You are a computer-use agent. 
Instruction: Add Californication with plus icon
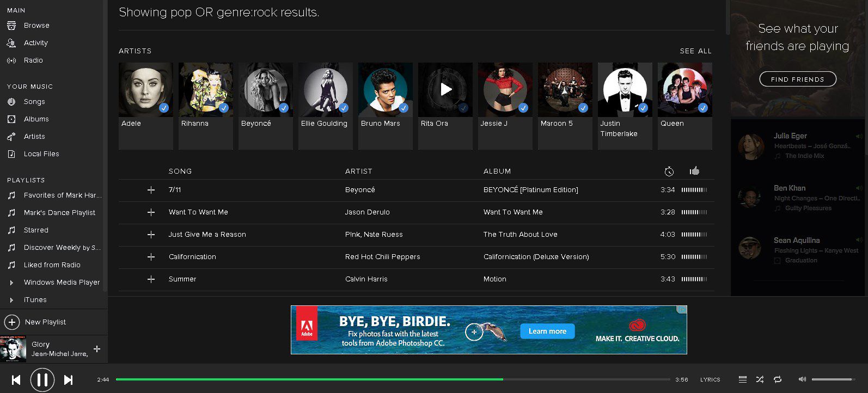[x=151, y=257]
